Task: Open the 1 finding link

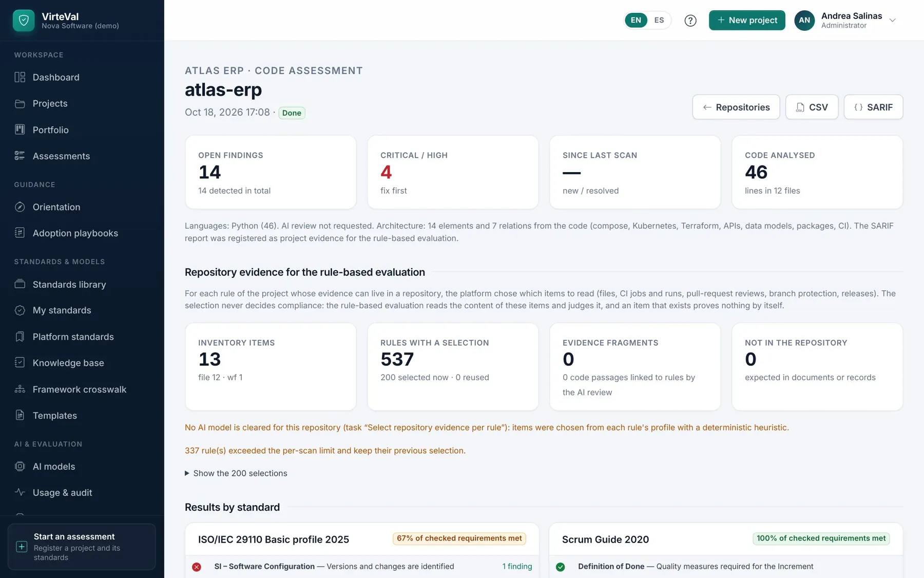Action: pyautogui.click(x=517, y=566)
